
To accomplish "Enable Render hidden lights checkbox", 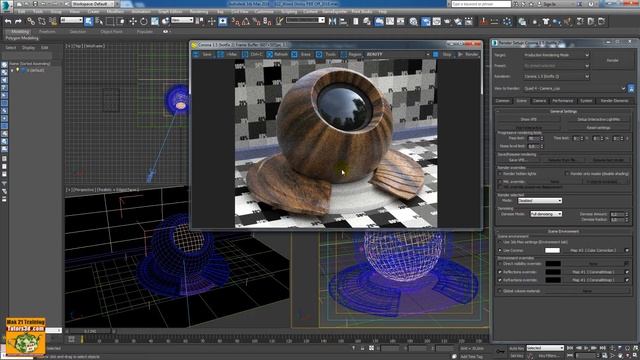I will (500, 174).
